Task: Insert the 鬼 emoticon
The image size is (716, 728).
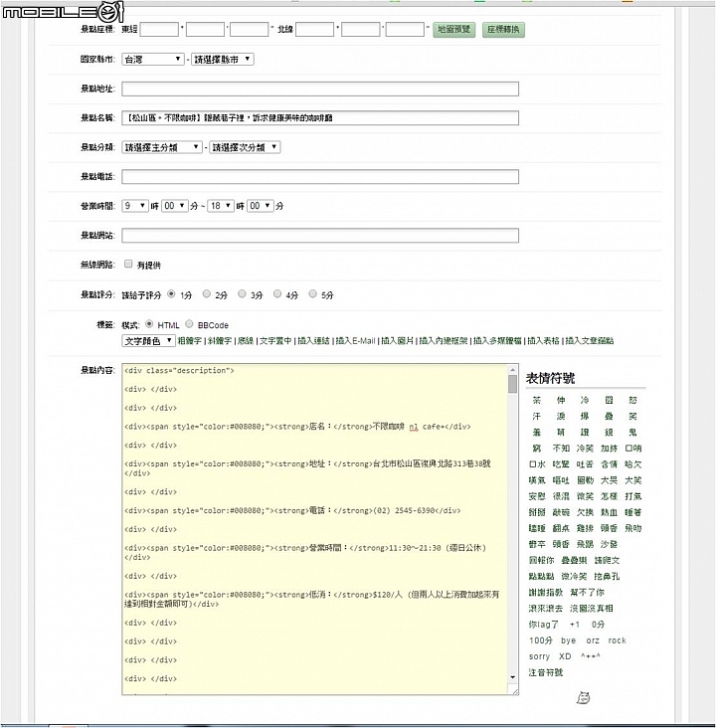Action: point(632,433)
